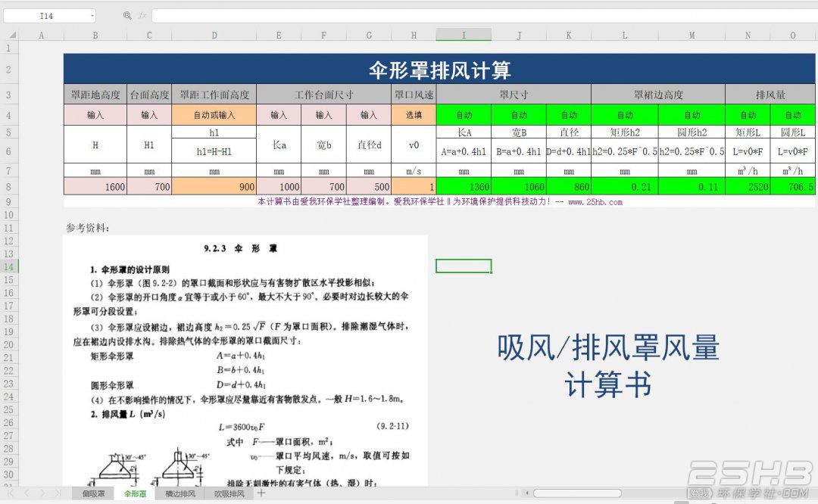The image size is (818, 504).
Task: Select row 2 header
Action: point(9,69)
